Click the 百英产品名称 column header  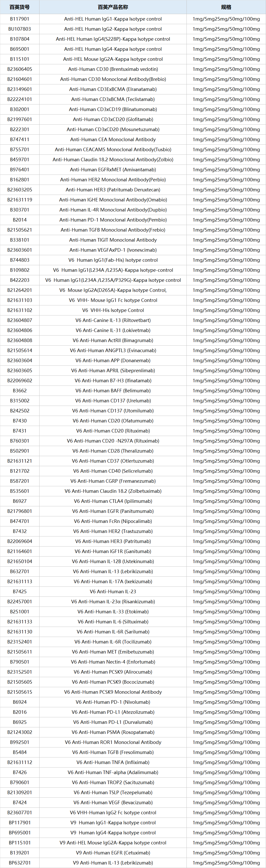coord(113,7)
